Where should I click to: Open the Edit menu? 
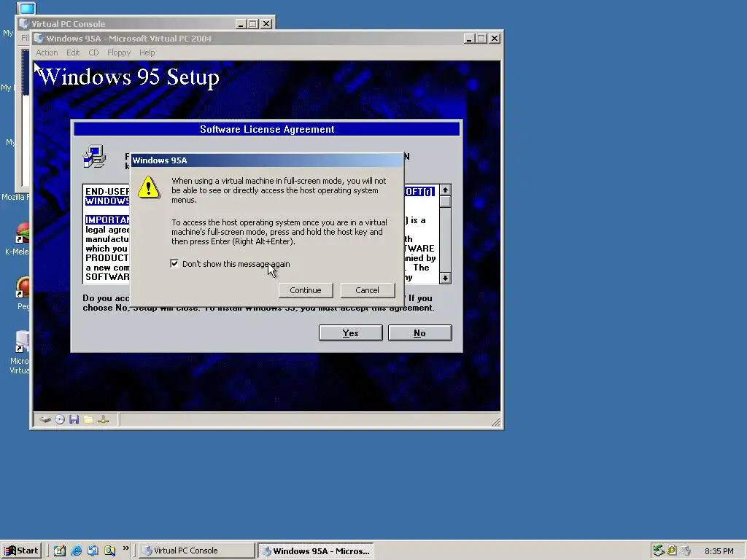click(x=73, y=52)
